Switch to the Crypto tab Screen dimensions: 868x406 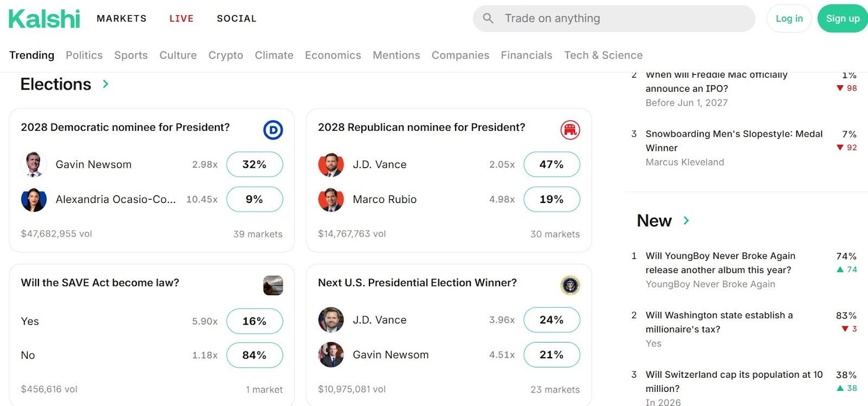226,55
